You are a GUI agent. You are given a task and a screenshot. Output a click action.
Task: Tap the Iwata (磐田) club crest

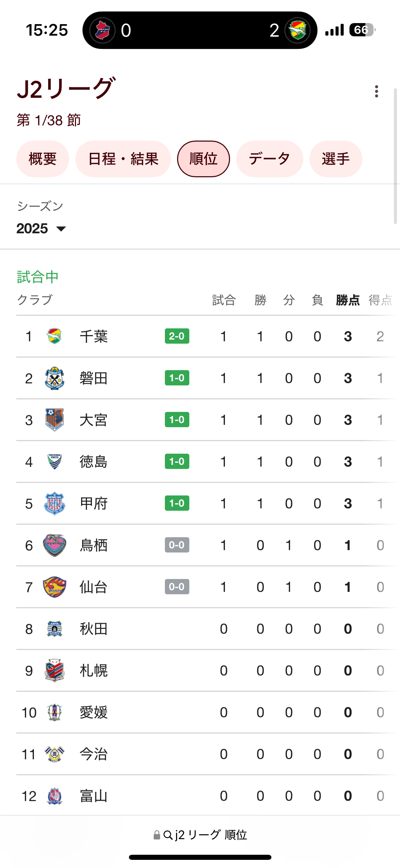click(54, 378)
